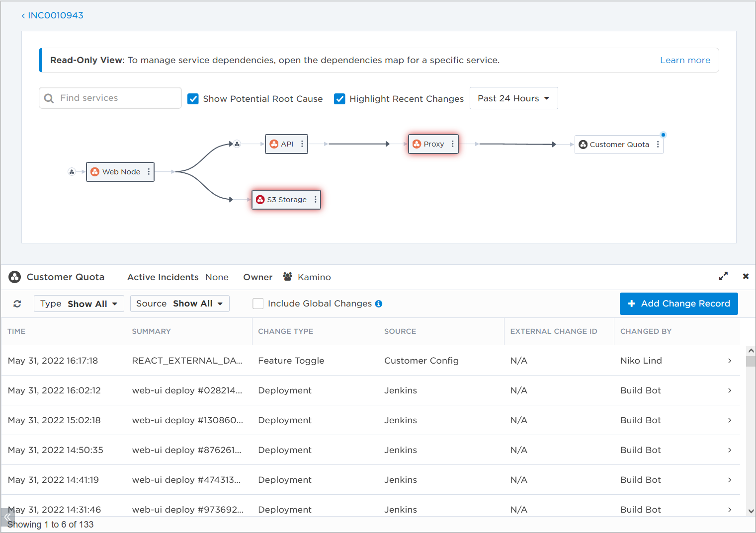Viewport: 756px width, 533px height.
Task: Select the API service icon
Action: (x=274, y=144)
